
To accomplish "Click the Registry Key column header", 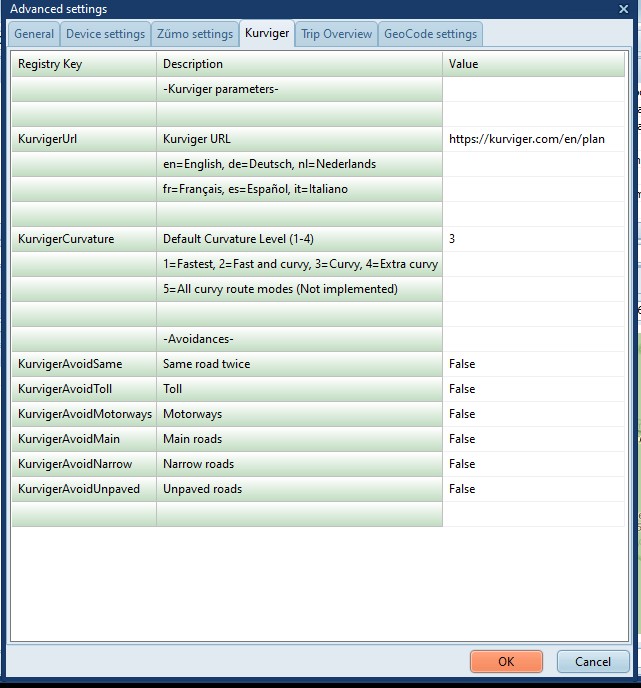I will 84,65.
